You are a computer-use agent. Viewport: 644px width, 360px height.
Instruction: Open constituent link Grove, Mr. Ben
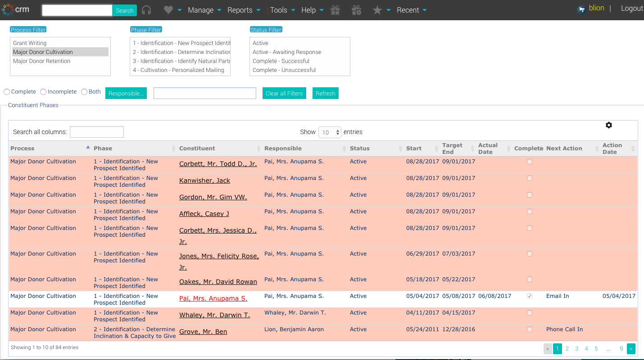click(x=203, y=332)
